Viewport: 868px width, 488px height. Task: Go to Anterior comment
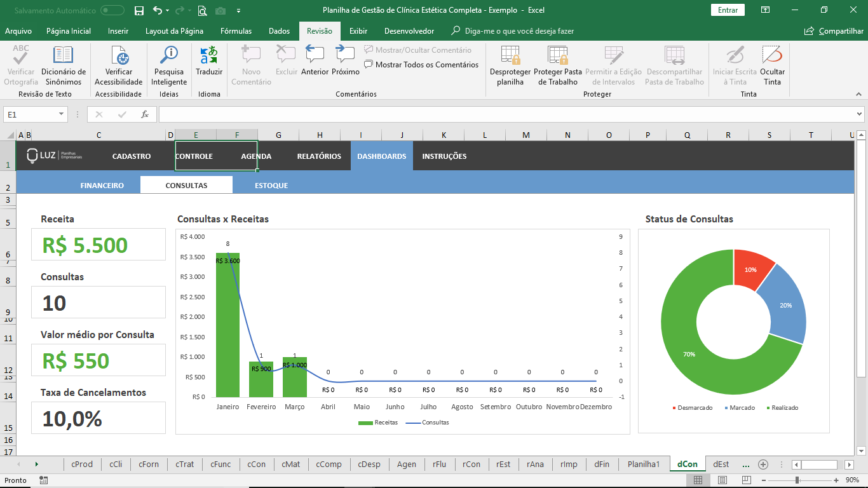315,61
